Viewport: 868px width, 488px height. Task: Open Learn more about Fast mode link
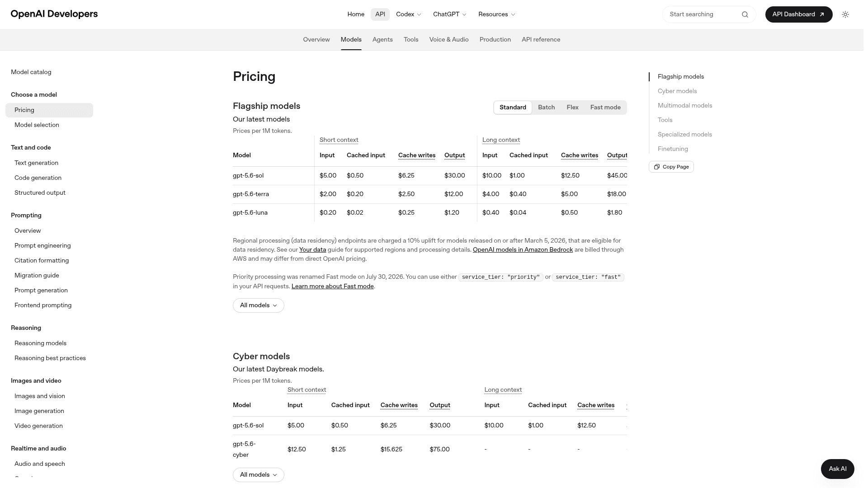tap(333, 286)
